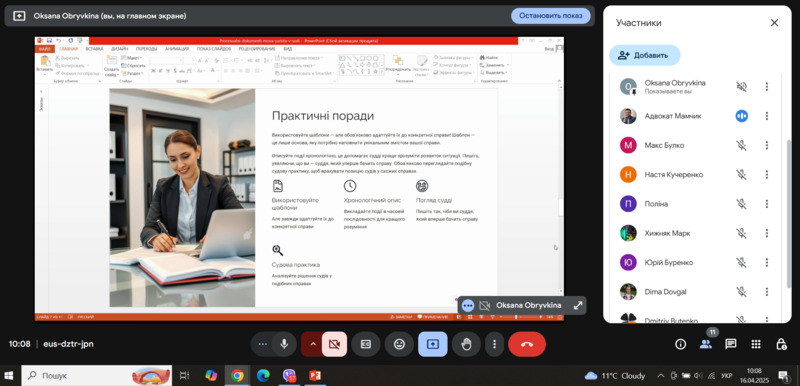Toggle the microphone button in call controls
This screenshot has height=386, width=800.
[284, 344]
